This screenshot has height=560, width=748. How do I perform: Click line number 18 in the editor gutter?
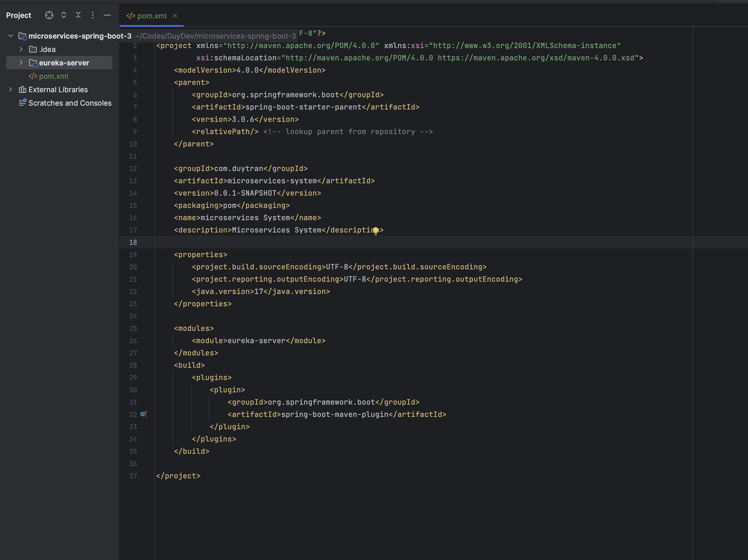click(x=133, y=242)
